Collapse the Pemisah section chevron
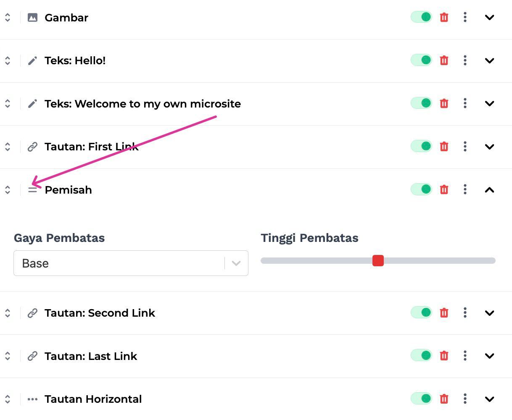Image resolution: width=512 pixels, height=420 pixels. pyautogui.click(x=489, y=190)
